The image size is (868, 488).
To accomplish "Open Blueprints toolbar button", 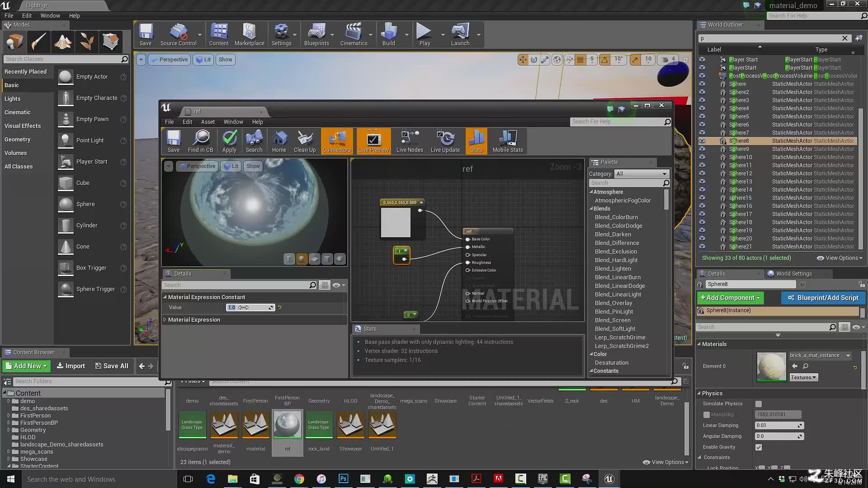I will [x=316, y=35].
